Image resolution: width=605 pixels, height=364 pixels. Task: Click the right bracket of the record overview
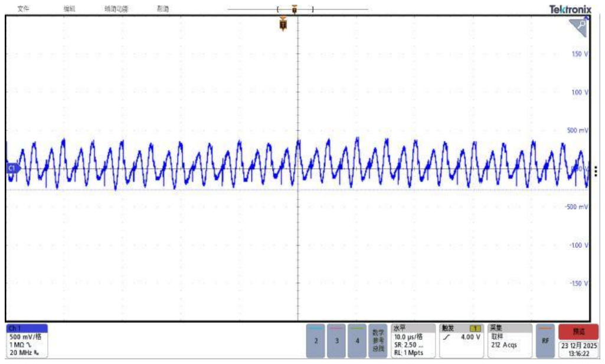point(313,9)
